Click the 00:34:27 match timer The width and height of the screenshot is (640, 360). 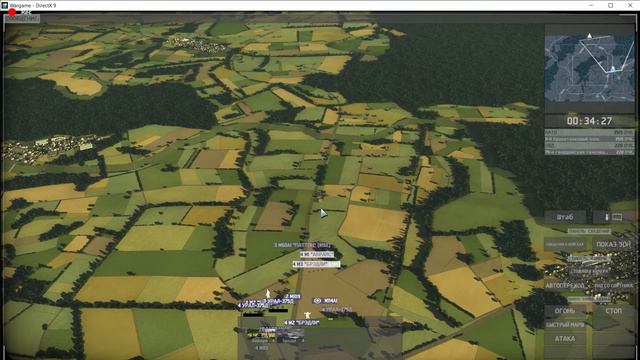[x=589, y=121]
